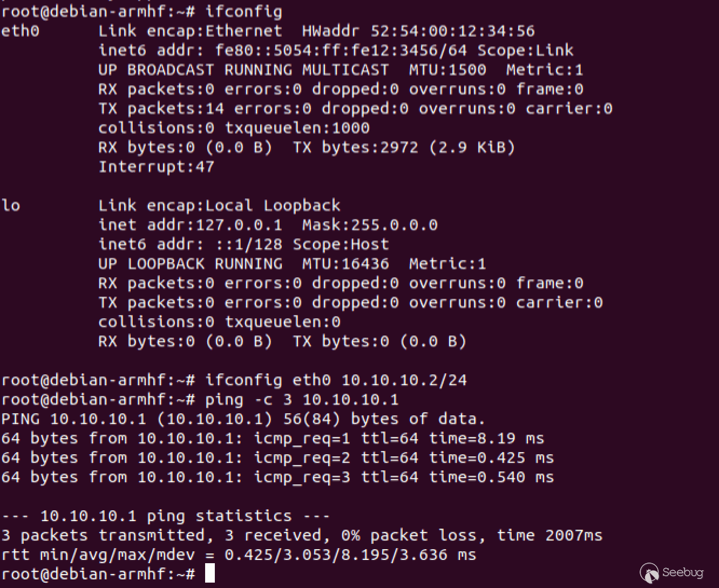Click the MTU:1500 text on eth0
Image resolution: width=719 pixels, height=588 pixels.
[447, 70]
